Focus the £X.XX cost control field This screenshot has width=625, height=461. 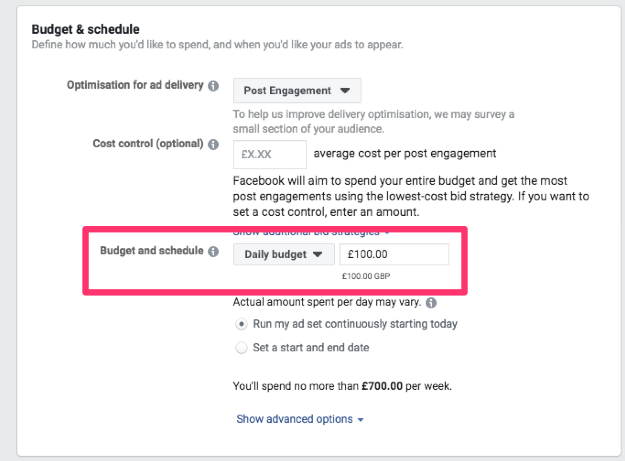click(270, 154)
